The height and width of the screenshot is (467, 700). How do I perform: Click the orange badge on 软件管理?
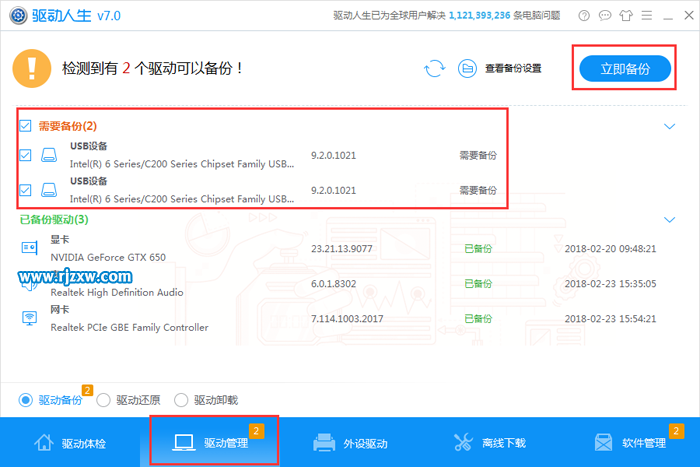(676, 431)
